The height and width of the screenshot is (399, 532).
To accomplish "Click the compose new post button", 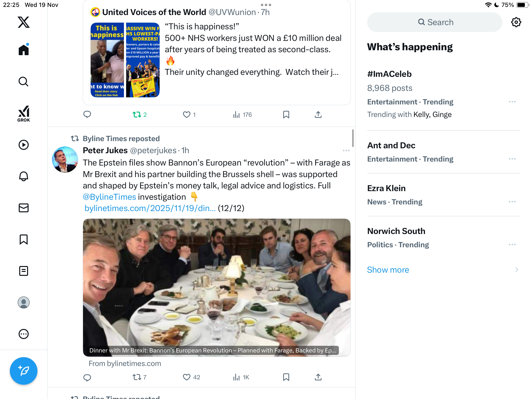I will tap(24, 371).
